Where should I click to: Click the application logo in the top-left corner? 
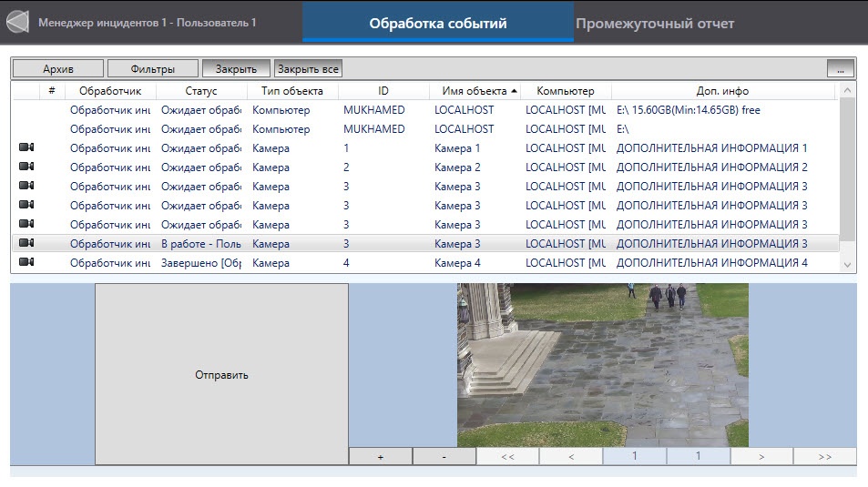(x=18, y=22)
